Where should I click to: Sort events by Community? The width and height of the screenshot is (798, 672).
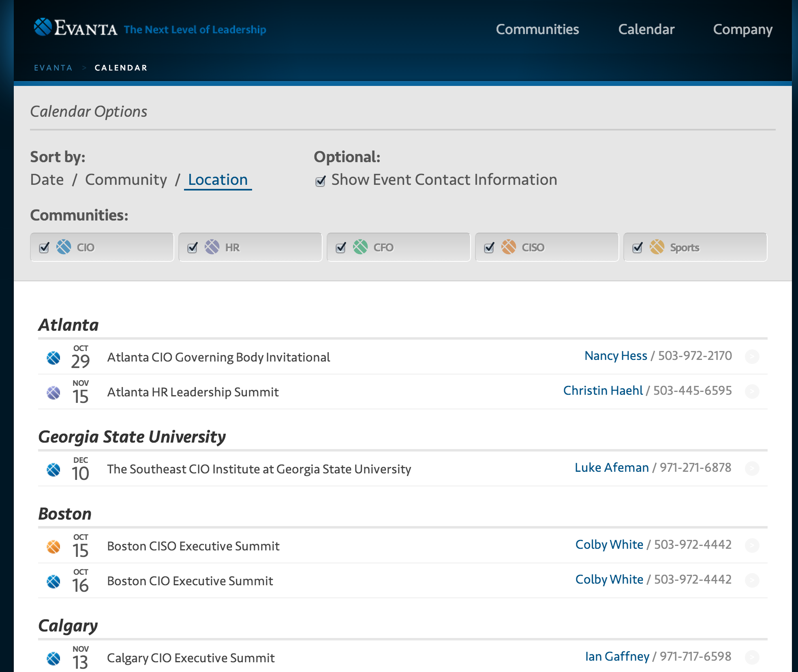126,180
